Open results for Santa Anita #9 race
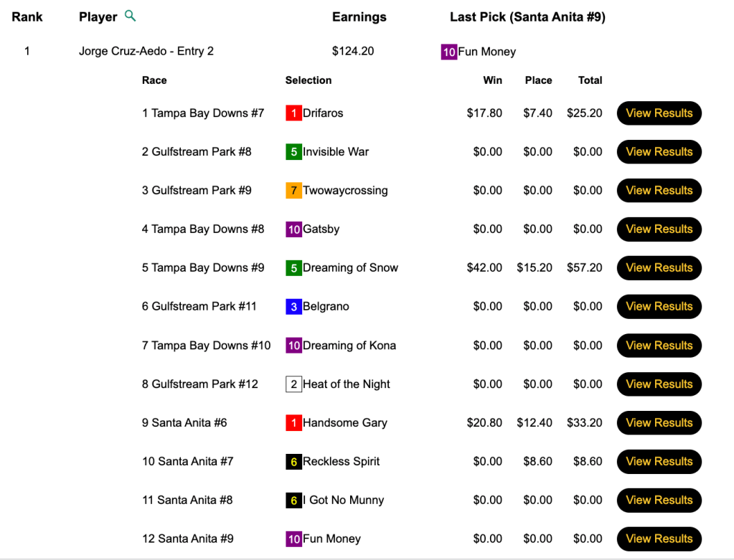This screenshot has width=734, height=560. [659, 539]
